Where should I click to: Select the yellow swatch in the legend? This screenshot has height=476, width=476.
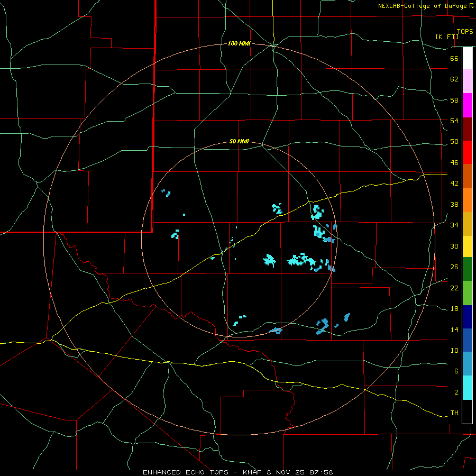tap(467, 246)
